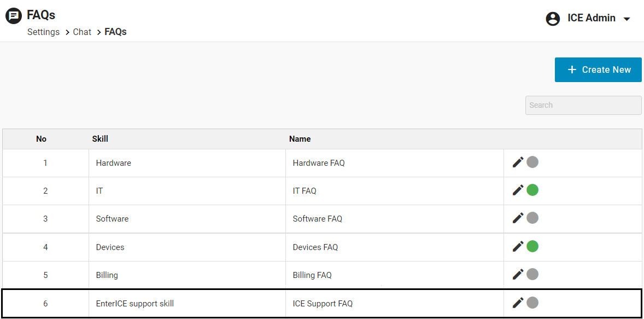The height and width of the screenshot is (319, 644).
Task: Click in the Search field
Action: [x=583, y=105]
